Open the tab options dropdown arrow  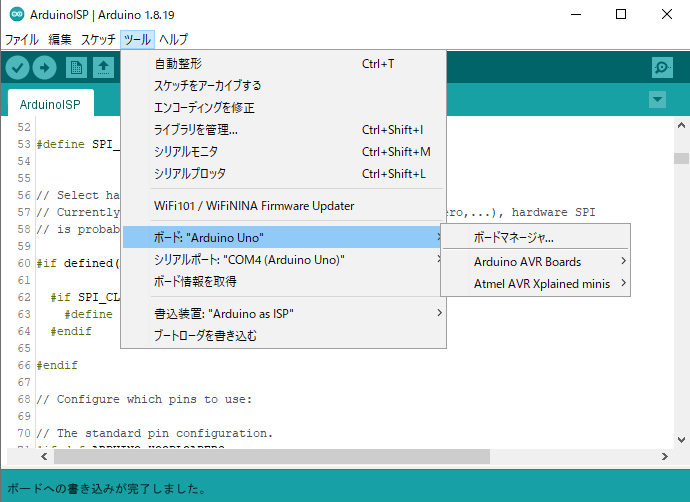(x=657, y=99)
